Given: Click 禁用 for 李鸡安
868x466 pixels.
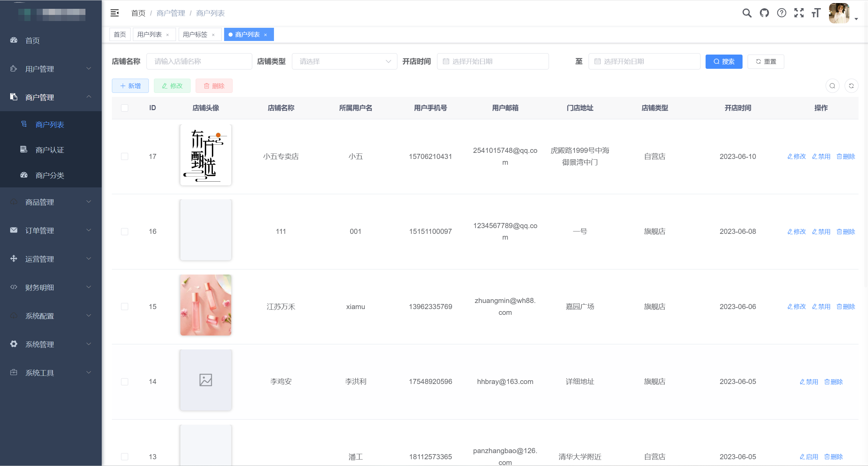Looking at the screenshot, I should pyautogui.click(x=809, y=382).
